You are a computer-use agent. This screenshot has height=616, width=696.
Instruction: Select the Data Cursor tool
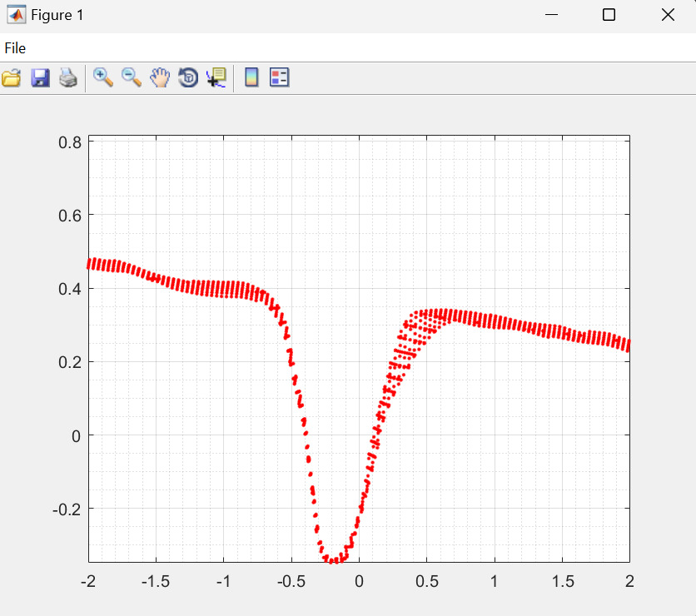pyautogui.click(x=216, y=78)
